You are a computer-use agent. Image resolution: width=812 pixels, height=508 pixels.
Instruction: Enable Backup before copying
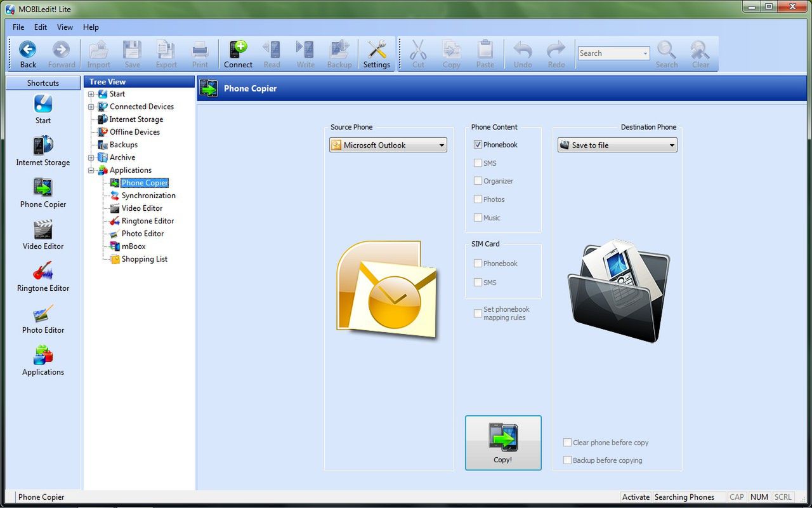tap(567, 460)
